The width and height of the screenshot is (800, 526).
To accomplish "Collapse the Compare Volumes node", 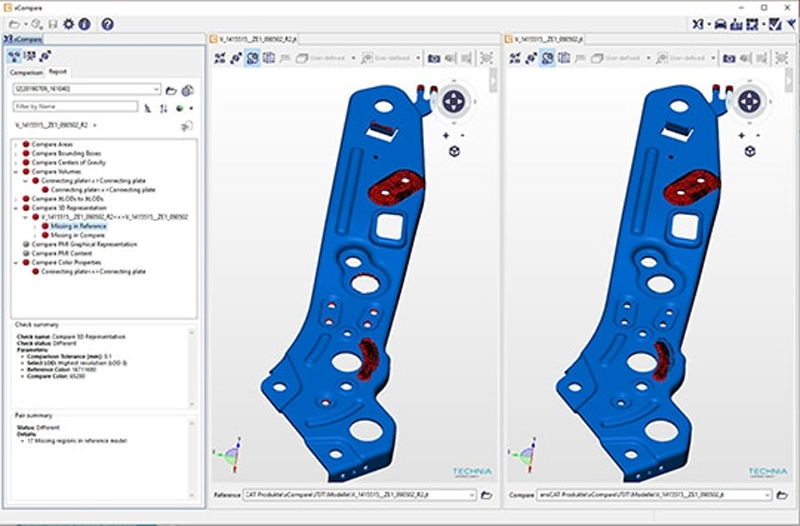I will click(16, 172).
